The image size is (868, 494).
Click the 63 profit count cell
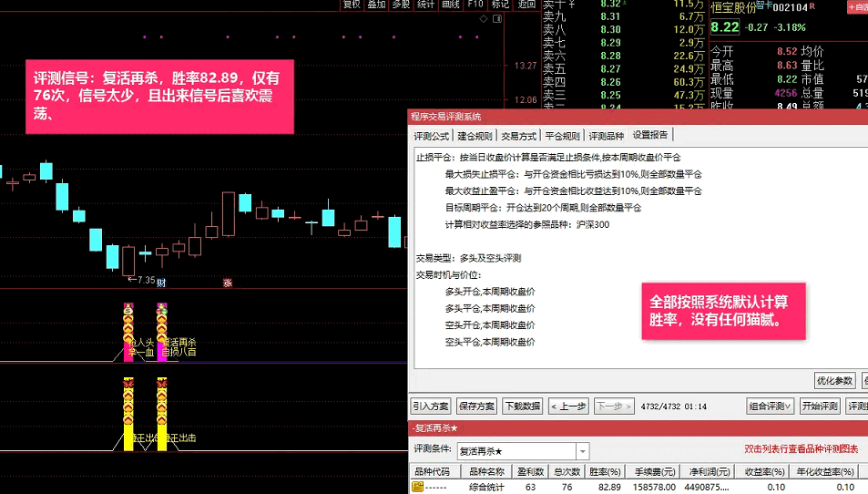coord(530,488)
